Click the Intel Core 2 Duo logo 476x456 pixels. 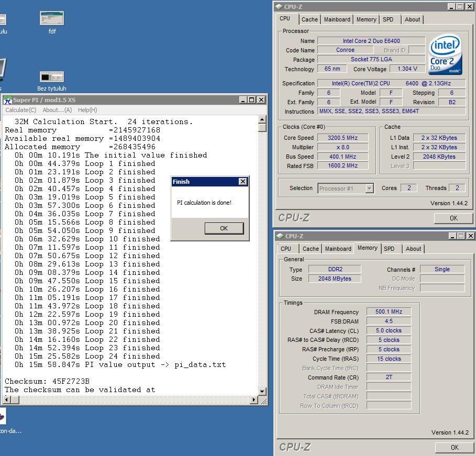pos(445,54)
